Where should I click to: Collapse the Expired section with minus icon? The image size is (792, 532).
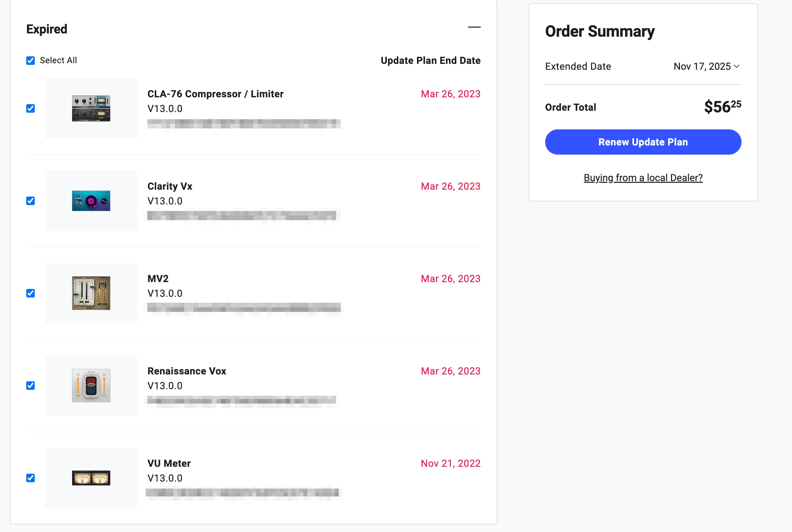[474, 27]
